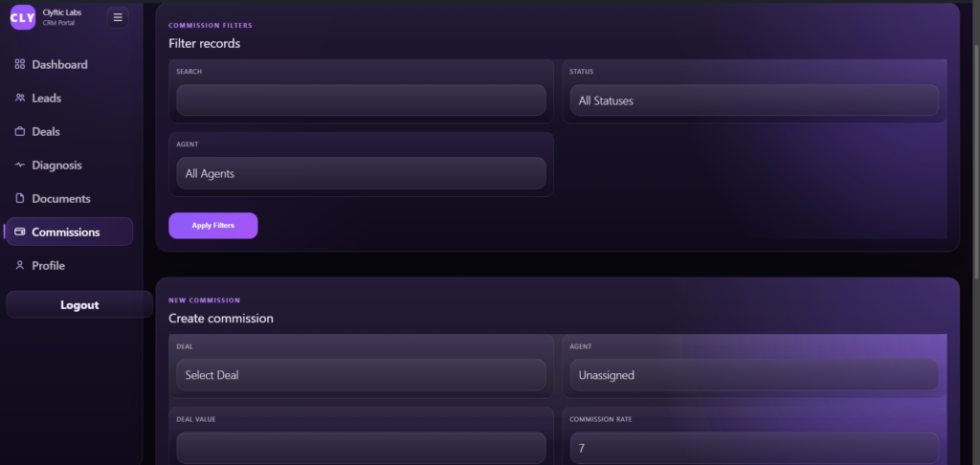Open the Unassigned agent dropdown
Image resolution: width=980 pixels, height=465 pixels.
(753, 375)
